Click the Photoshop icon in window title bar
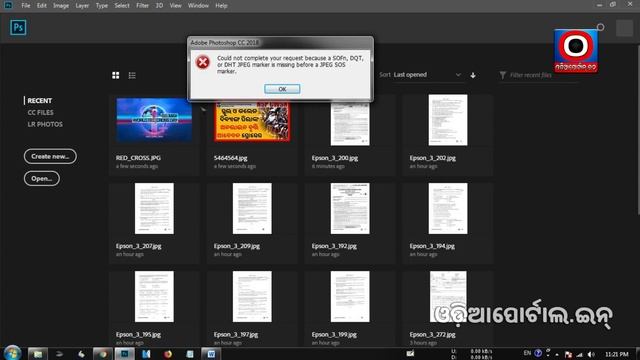Image resolution: width=640 pixels, height=360 pixels. point(8,5)
